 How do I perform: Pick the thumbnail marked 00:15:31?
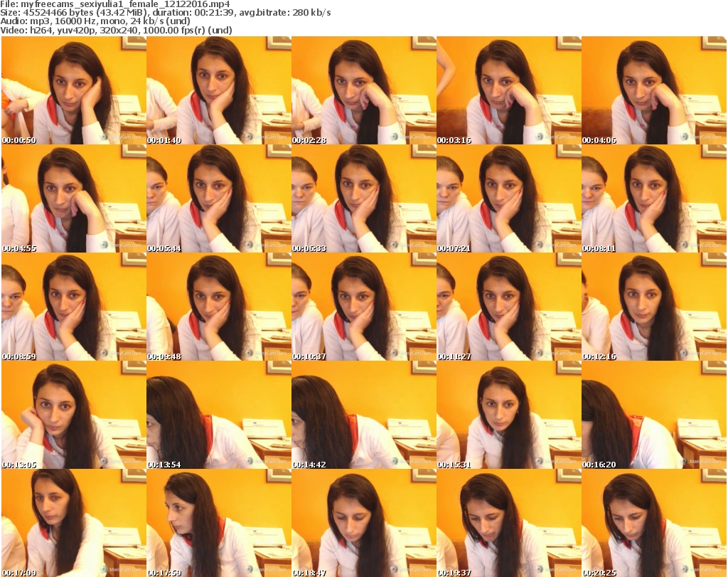509,415
